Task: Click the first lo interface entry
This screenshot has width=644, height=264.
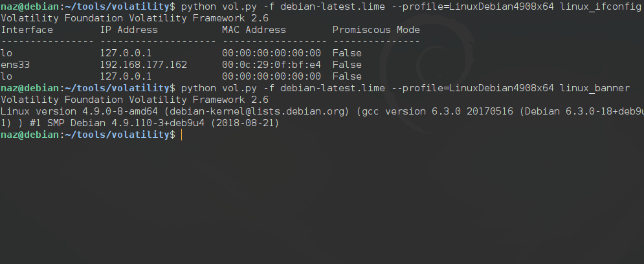Action: [6, 53]
